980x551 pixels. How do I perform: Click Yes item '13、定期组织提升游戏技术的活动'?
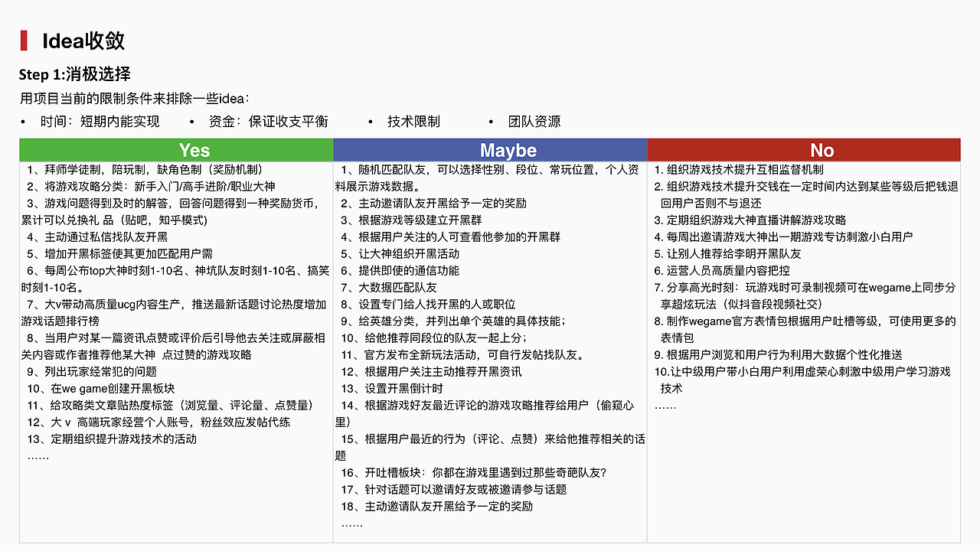pyautogui.click(x=112, y=439)
